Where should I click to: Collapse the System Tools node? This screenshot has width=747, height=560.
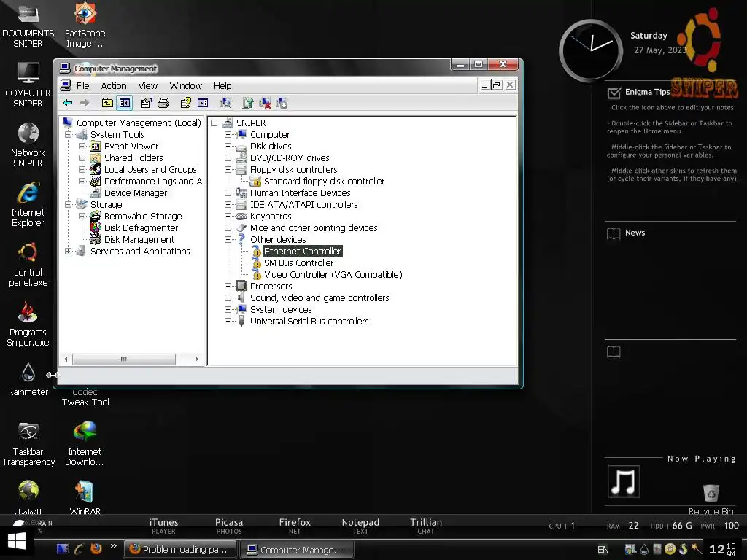(68, 135)
